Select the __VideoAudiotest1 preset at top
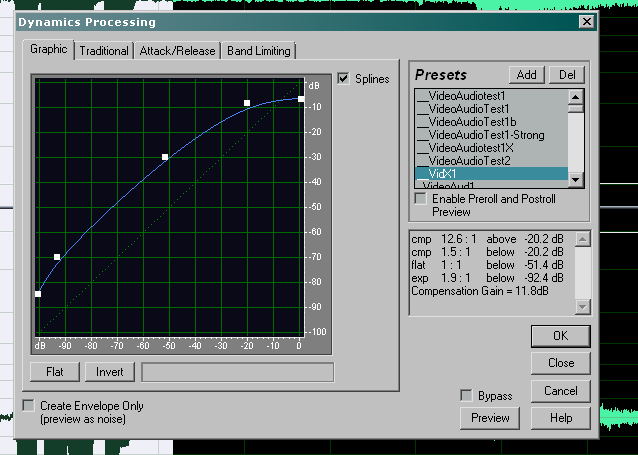The image size is (638, 455). pos(492,96)
